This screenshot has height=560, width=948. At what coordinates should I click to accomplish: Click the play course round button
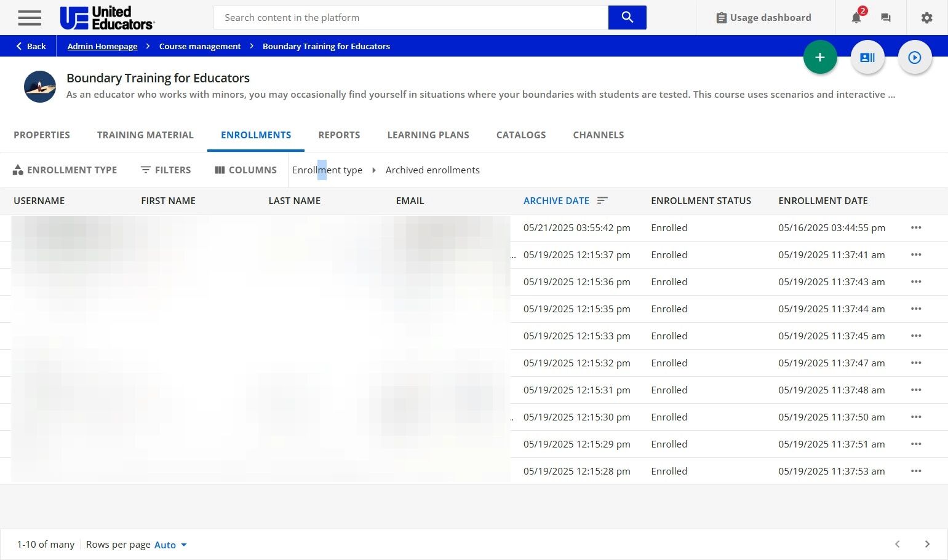915,57
